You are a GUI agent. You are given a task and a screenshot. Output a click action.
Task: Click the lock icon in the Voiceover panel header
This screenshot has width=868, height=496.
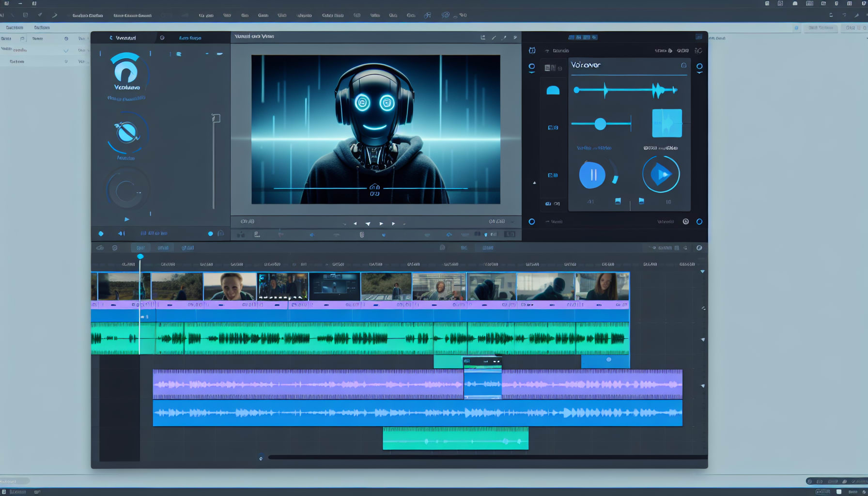[x=683, y=64]
